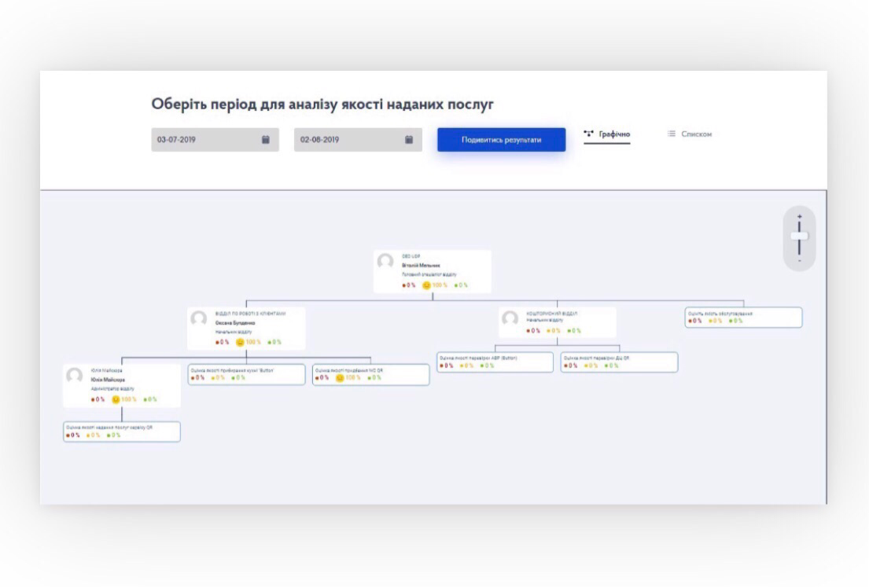
Task: Click avatar of Віталій Мельник card
Action: pos(385,261)
